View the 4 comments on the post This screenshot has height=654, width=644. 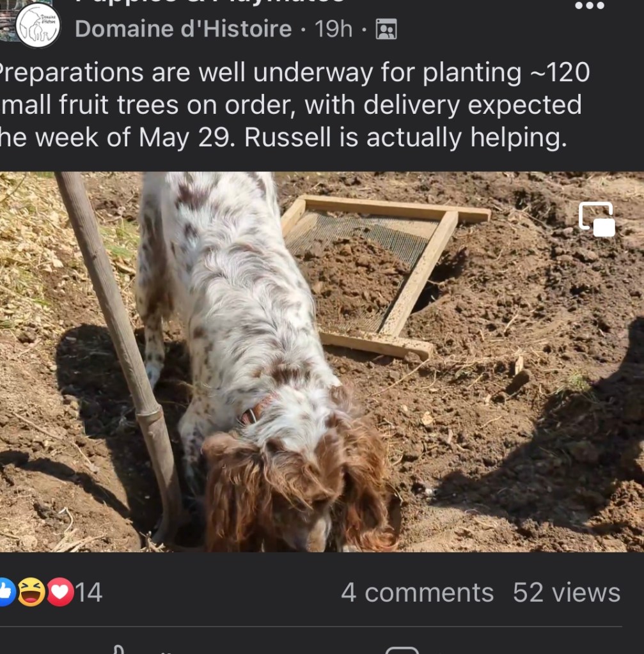coord(417,593)
